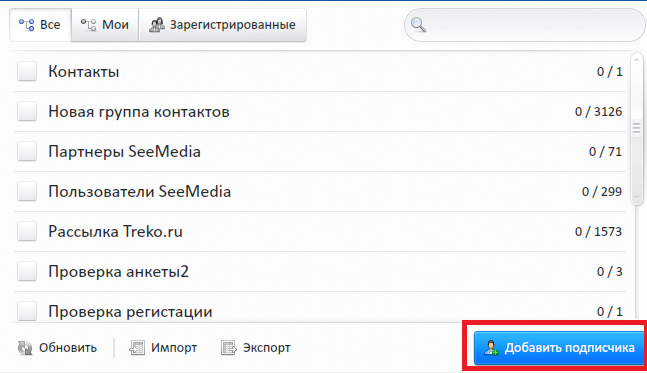Select the Партнеры SeeMedia group name
Viewport: 647px width, 373px height.
pyautogui.click(x=125, y=152)
